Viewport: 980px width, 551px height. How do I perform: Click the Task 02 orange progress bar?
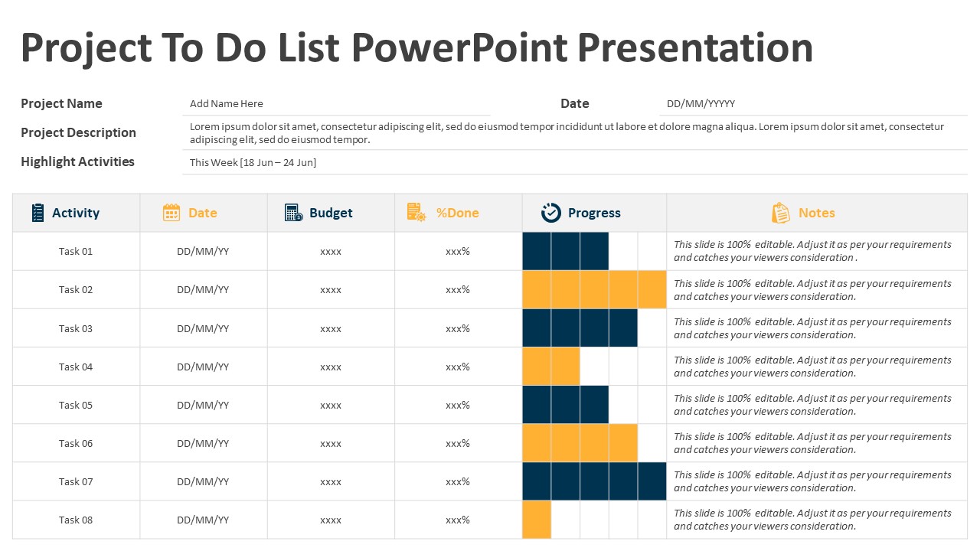tap(594, 289)
